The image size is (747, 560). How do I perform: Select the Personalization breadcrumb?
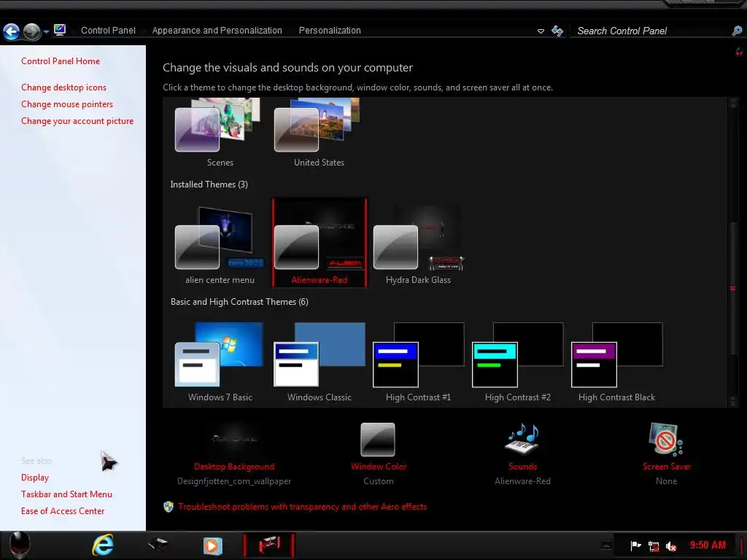(330, 31)
